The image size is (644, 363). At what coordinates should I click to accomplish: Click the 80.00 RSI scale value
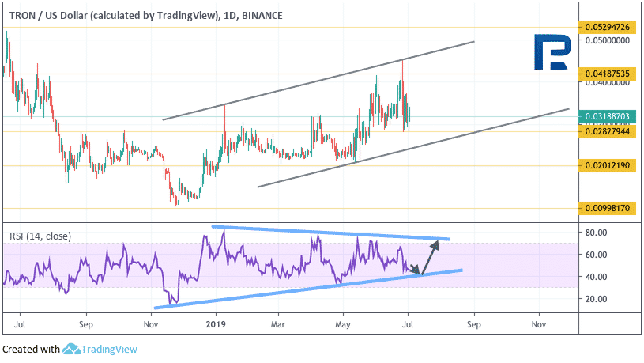click(x=596, y=233)
